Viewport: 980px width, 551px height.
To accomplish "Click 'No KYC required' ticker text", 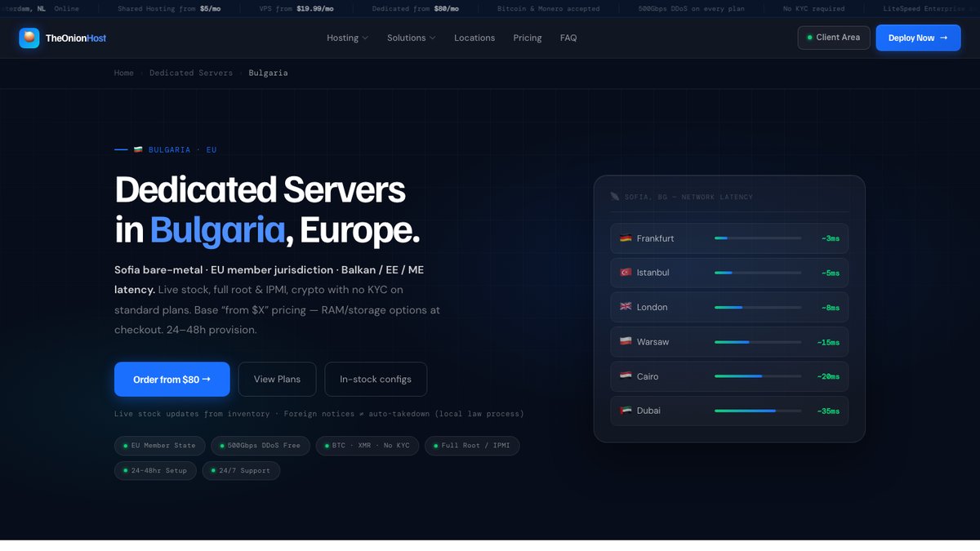I will tap(814, 9).
